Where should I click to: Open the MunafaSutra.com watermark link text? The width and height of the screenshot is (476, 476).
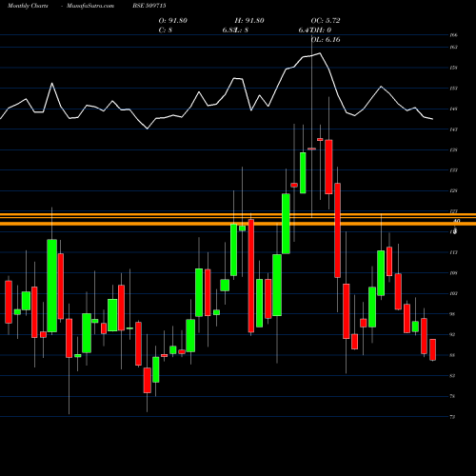click(x=90, y=6)
